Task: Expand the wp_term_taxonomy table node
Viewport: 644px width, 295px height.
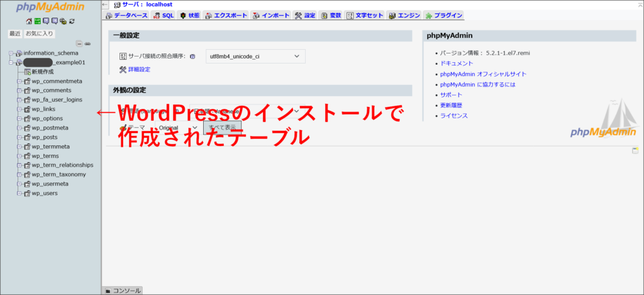Action: click(x=19, y=175)
